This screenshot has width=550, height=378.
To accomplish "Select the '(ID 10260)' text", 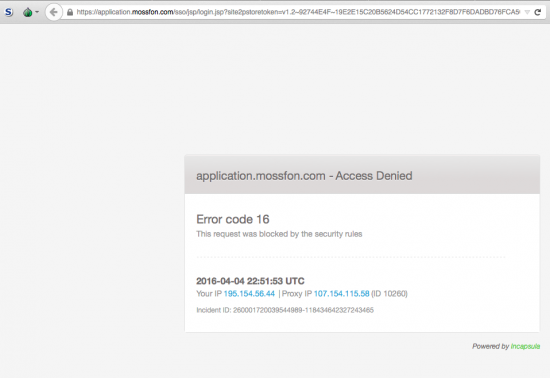I will tap(389, 293).
